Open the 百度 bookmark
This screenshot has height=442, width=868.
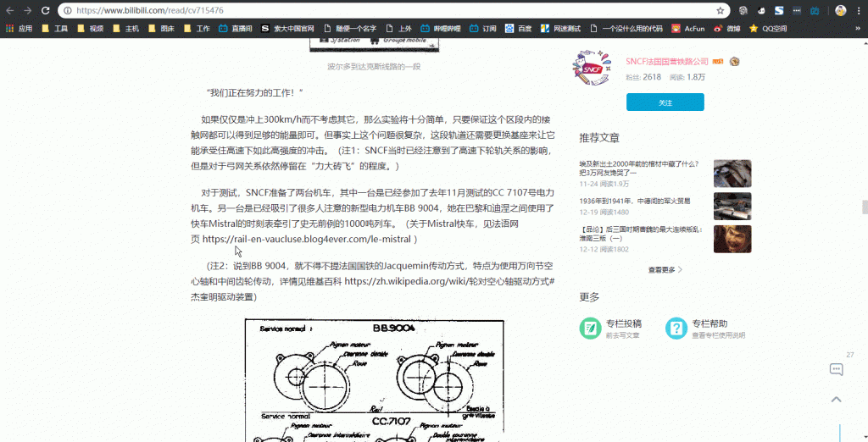point(518,28)
